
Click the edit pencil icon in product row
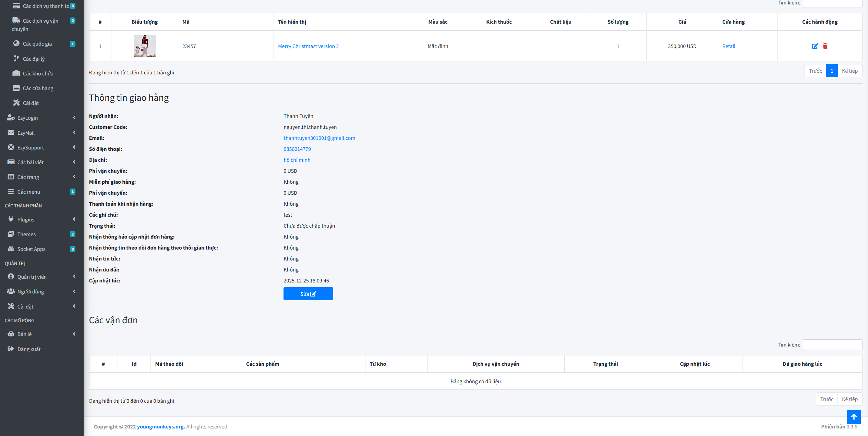tap(815, 46)
